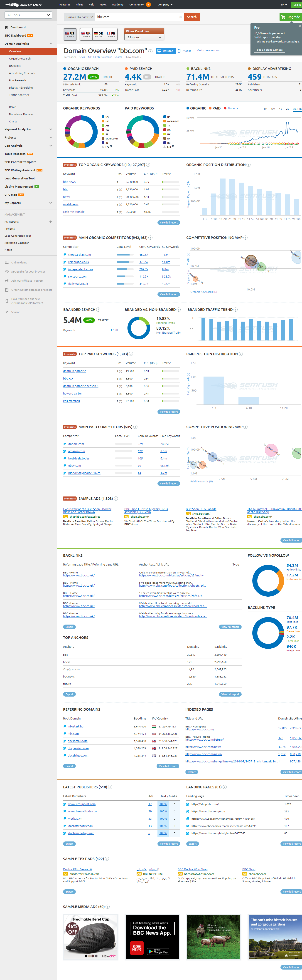302x980 pixels.
Task: Open Prices in the top navigation
Action: point(79,5)
